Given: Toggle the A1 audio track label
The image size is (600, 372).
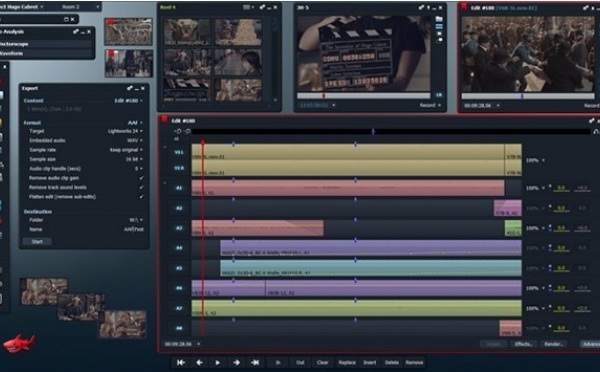Looking at the screenshot, I should (x=179, y=188).
